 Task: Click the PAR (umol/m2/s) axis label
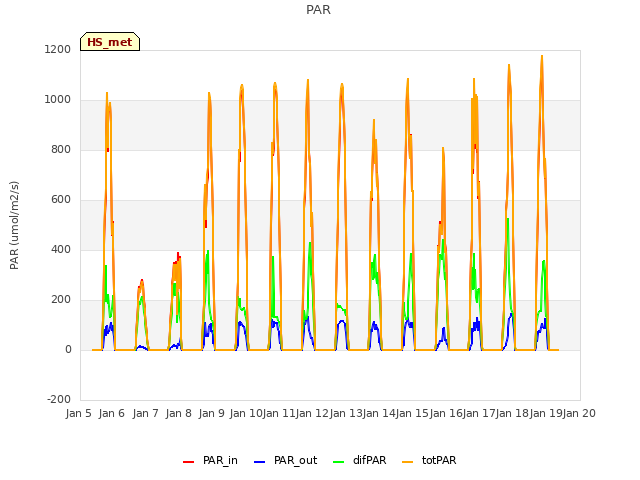14,225
